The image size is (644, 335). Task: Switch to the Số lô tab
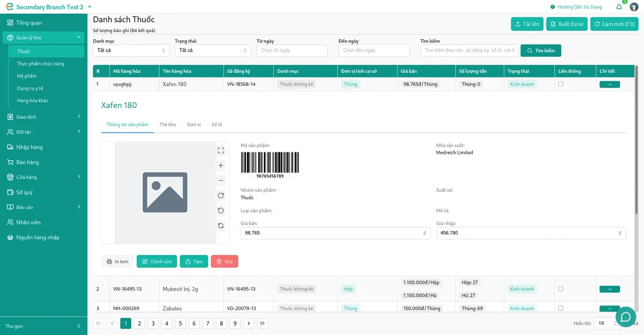pos(217,124)
